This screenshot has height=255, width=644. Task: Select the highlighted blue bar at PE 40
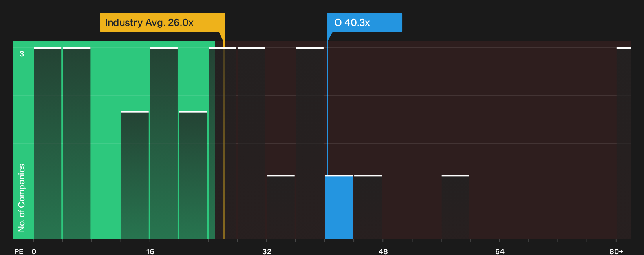pos(339,207)
